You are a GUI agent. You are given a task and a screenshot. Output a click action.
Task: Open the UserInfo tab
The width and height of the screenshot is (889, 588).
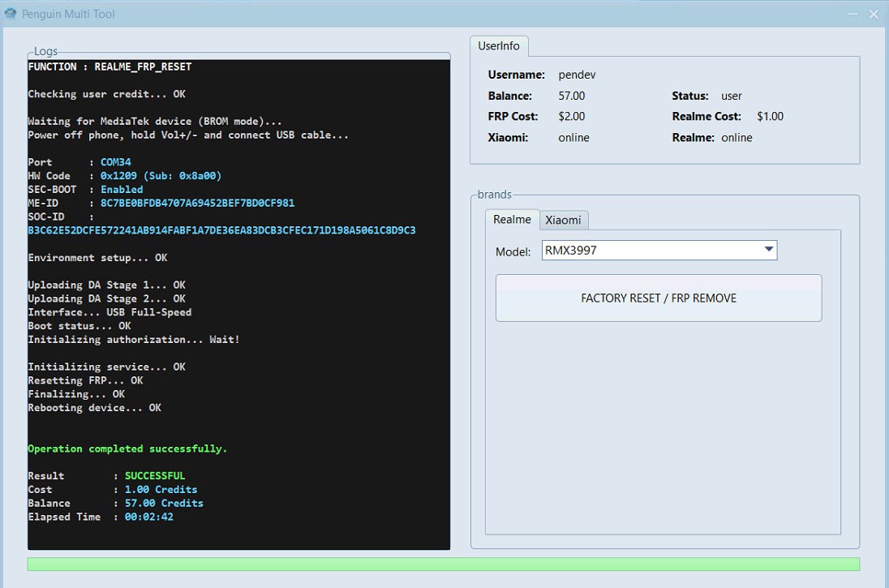[499, 46]
